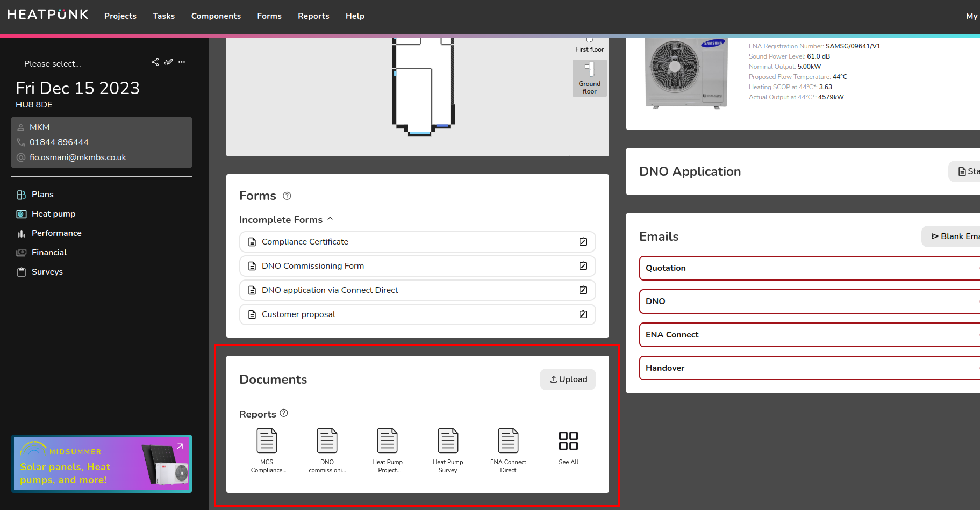Click the Fri Dec 15 2023 project title
The image size is (980, 510).
(x=78, y=88)
